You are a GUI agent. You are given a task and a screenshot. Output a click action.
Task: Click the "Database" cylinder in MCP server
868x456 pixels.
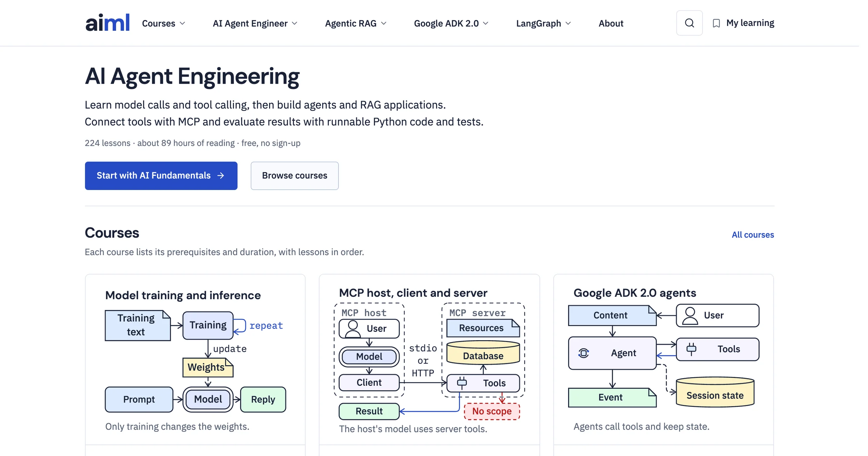pyautogui.click(x=483, y=352)
